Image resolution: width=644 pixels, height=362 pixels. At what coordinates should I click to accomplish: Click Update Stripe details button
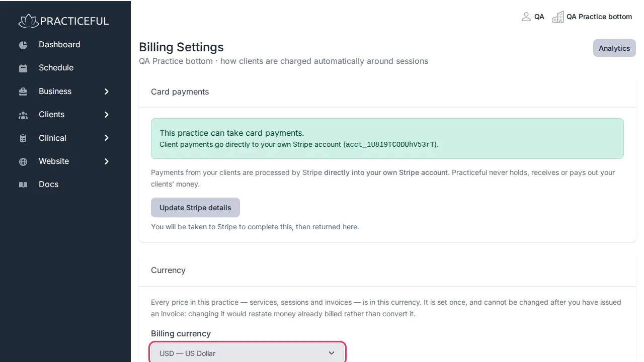[195, 208]
